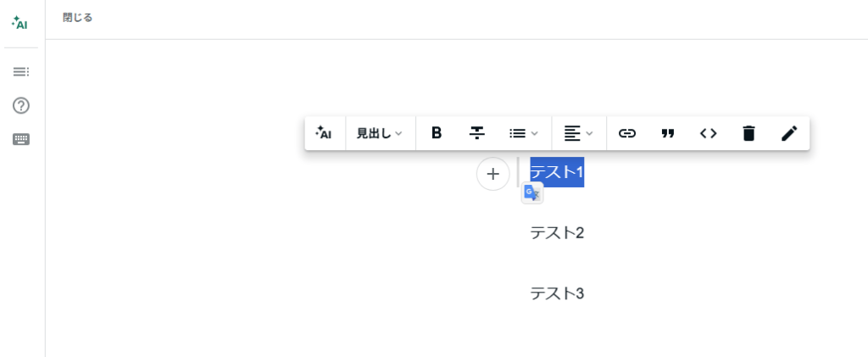This screenshot has width=868, height=357.
Task: Click the Google Translate popup icon
Action: point(532,193)
